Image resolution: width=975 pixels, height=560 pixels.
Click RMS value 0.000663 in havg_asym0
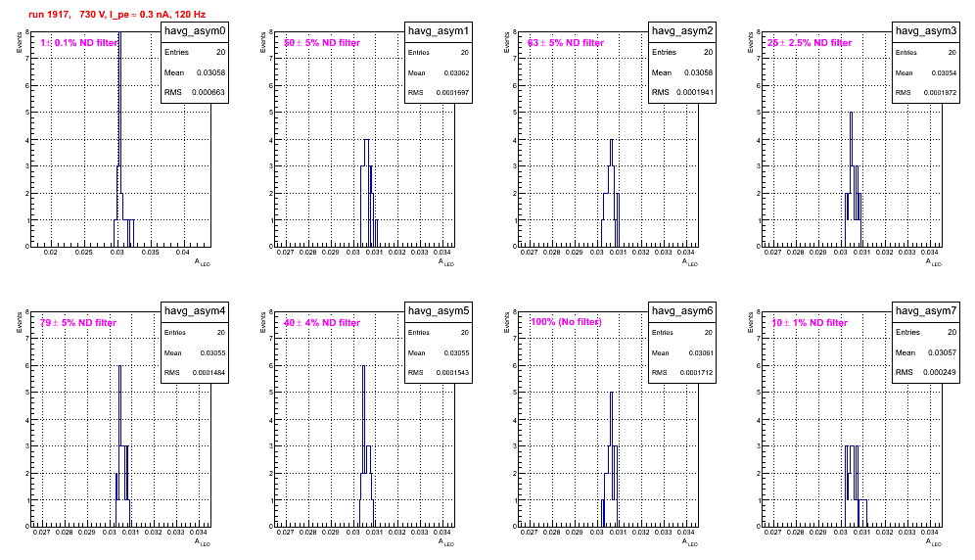[x=209, y=92]
